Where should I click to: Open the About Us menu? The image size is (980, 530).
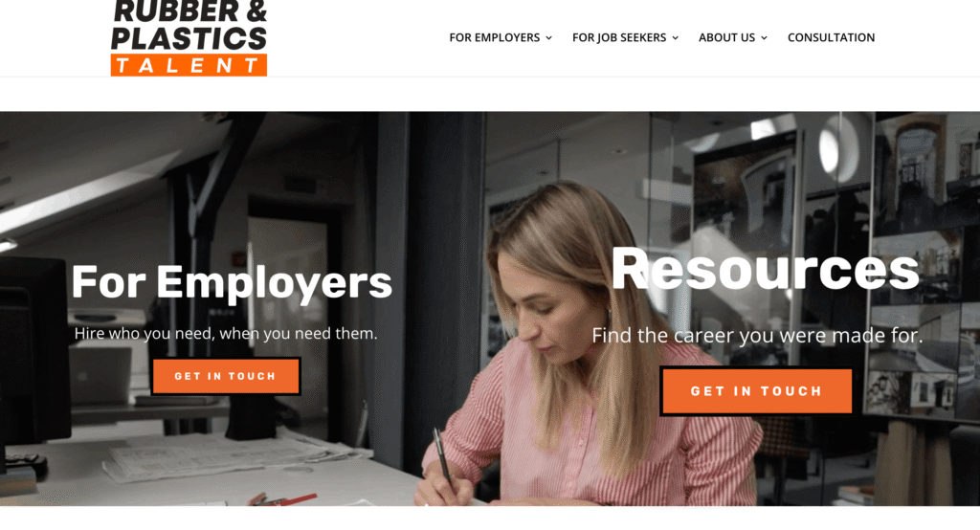(x=732, y=37)
